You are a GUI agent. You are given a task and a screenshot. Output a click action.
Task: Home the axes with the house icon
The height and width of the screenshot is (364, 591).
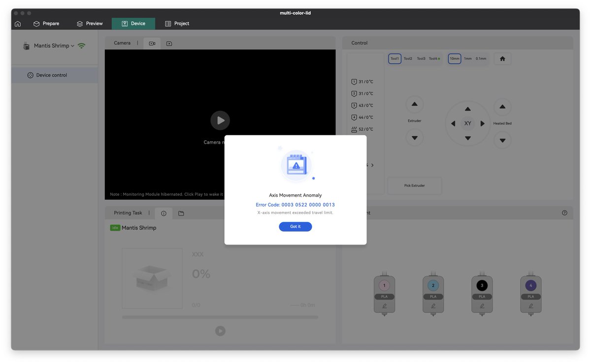point(502,59)
